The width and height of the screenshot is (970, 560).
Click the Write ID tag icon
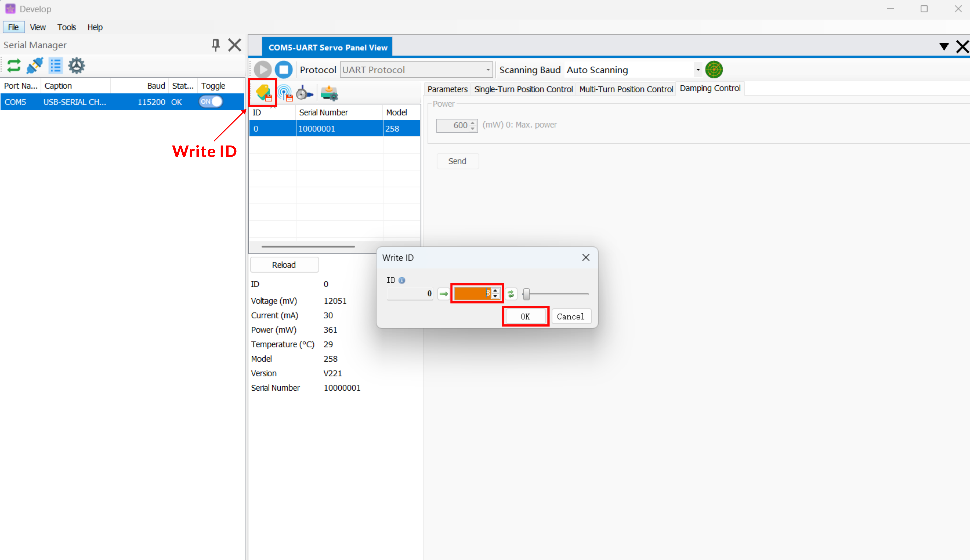(263, 93)
